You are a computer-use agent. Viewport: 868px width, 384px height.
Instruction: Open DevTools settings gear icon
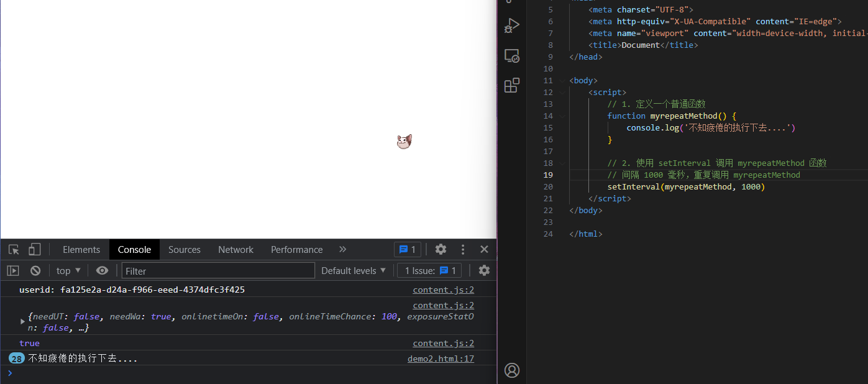coord(441,250)
